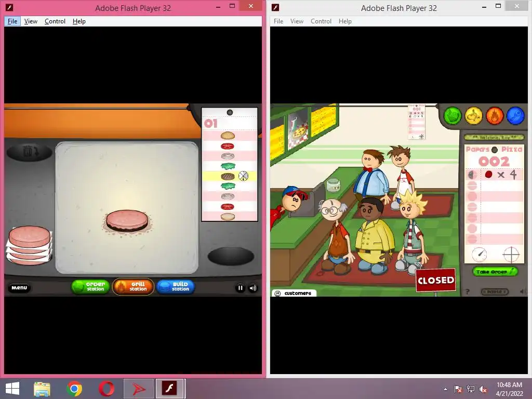Image resolution: width=532 pixels, height=399 pixels.
Task: Click the tomato slice just above the bottom bun
Action: point(228,207)
